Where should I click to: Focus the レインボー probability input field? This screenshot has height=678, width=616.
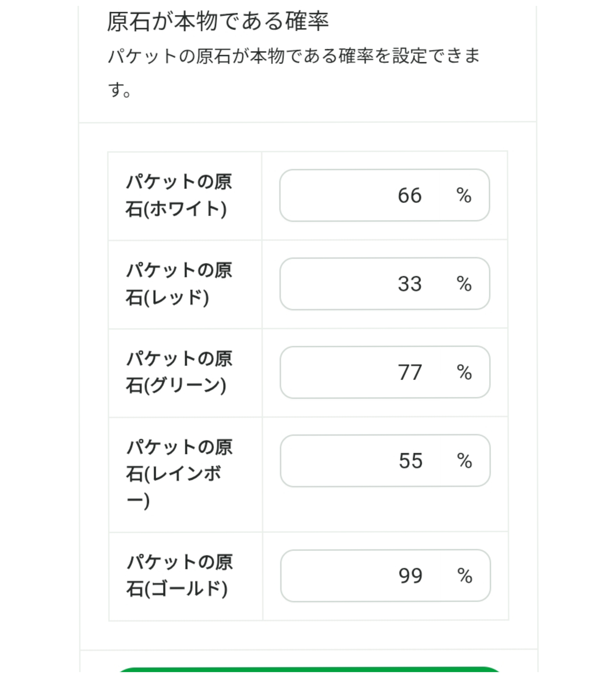360,461
